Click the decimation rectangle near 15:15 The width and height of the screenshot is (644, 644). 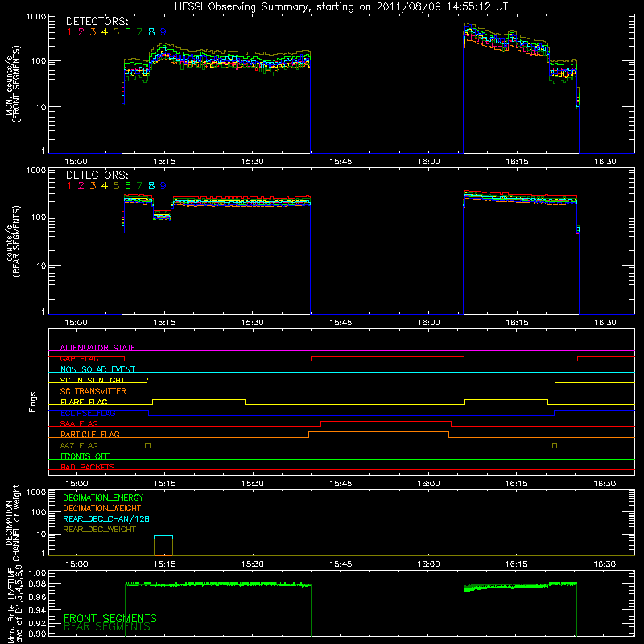[x=163, y=546]
